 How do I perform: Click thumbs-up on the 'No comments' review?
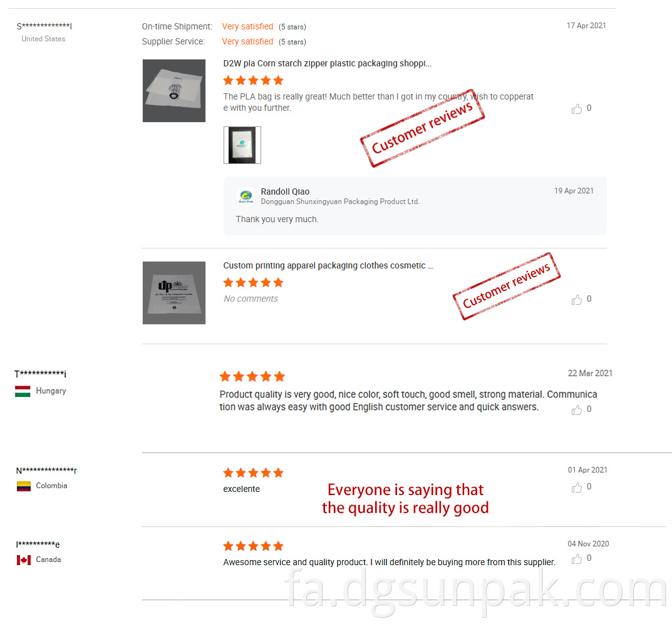pyautogui.click(x=576, y=299)
